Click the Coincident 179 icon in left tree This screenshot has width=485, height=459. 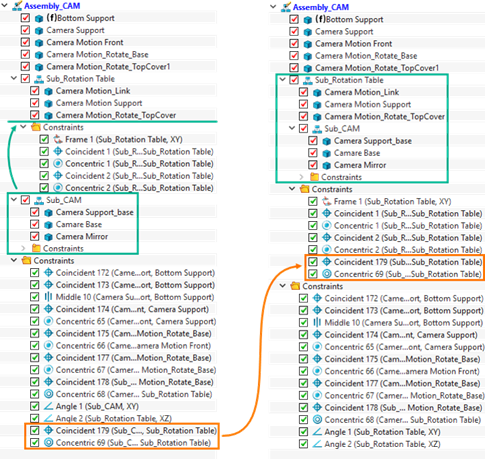click(x=48, y=430)
